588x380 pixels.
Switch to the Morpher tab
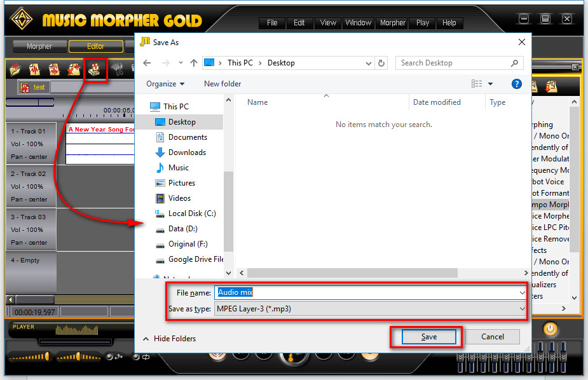tap(40, 46)
